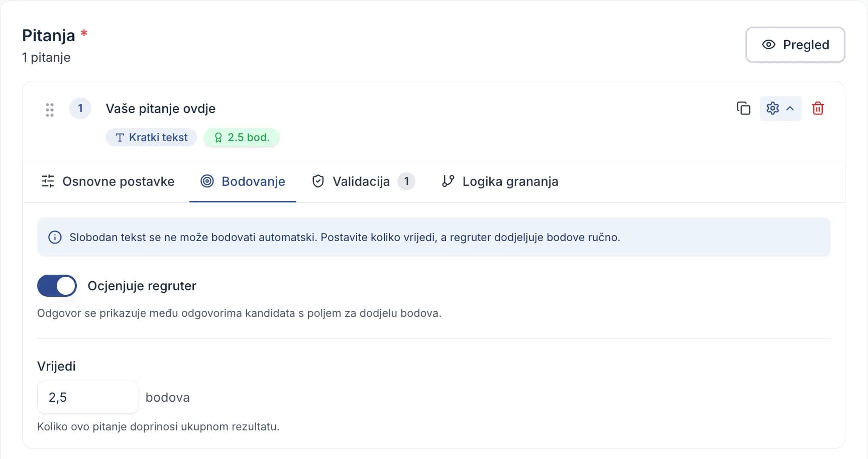
Task: Click the question title 'Vaše pitanje ovdje'
Action: click(x=160, y=108)
